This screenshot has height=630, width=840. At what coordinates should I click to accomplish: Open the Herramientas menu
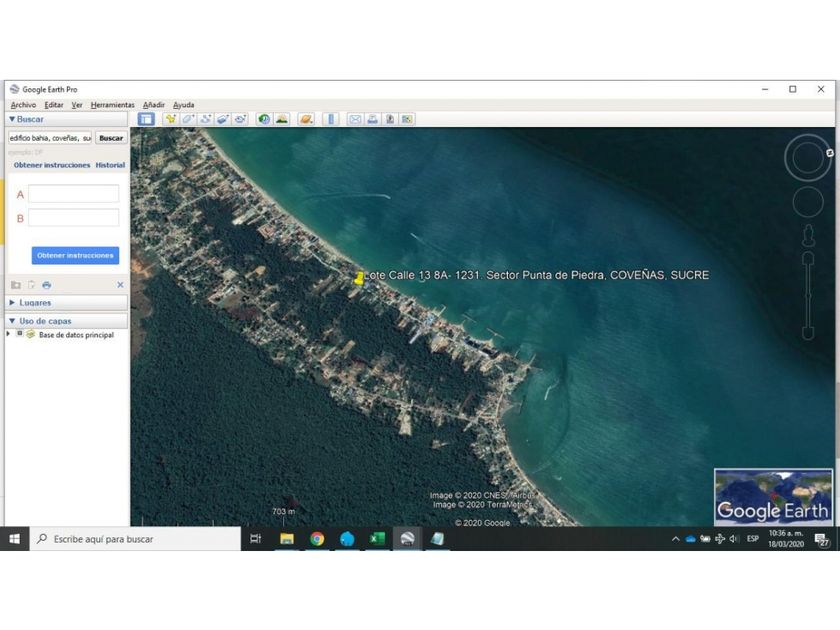tap(112, 105)
